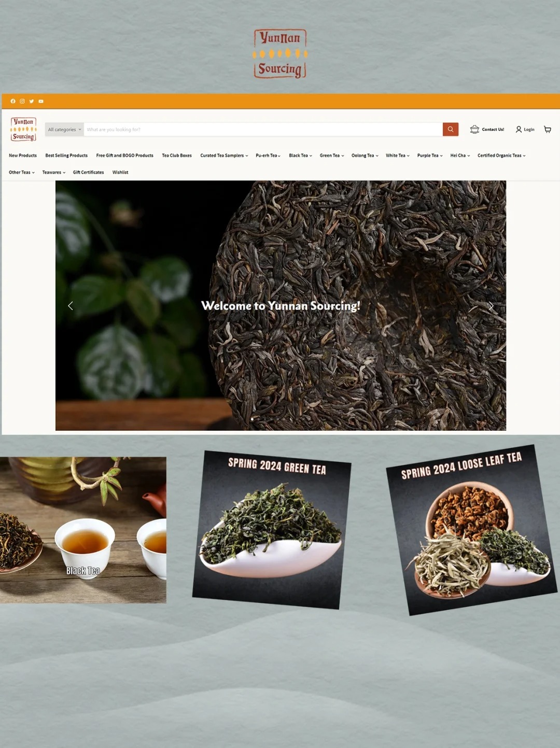Expand the Purple Tea menu
The height and width of the screenshot is (748, 560).
coord(430,156)
